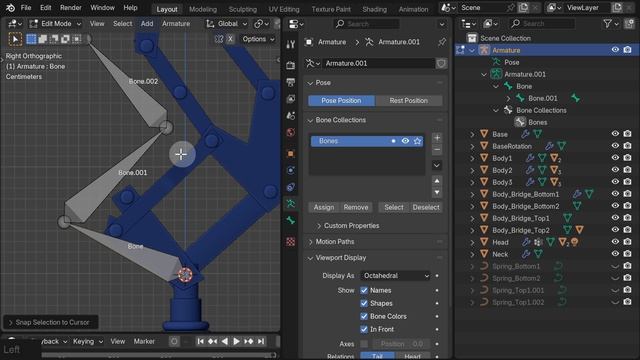The height and width of the screenshot is (360, 640).
Task: Open the Texture properties tab
Action: point(290,242)
